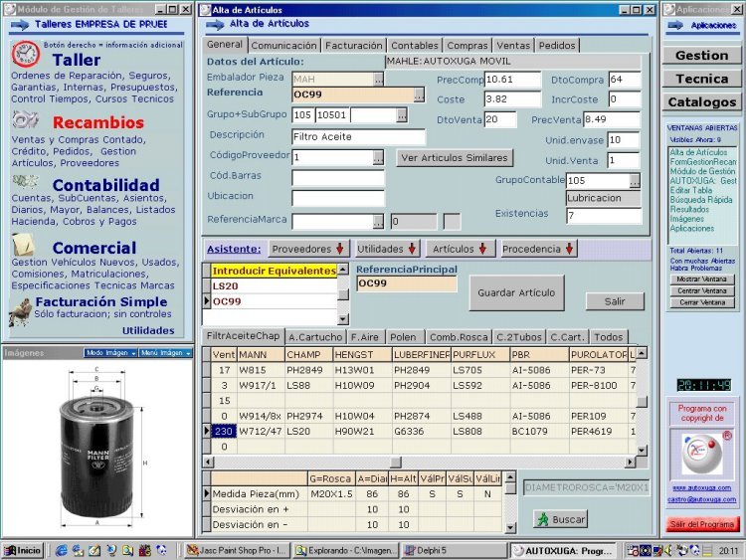
Task: Open Embalador Pieza lookup button
Action: pyautogui.click(x=378, y=79)
